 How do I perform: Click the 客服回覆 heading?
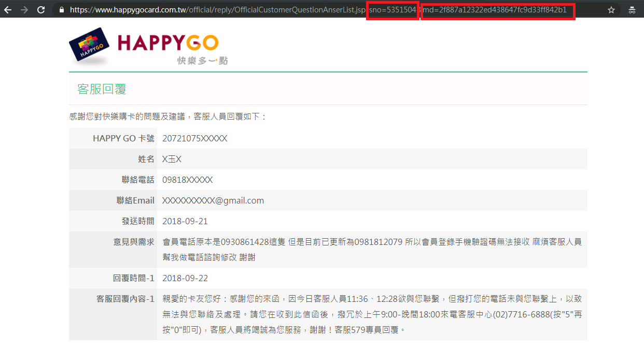102,89
